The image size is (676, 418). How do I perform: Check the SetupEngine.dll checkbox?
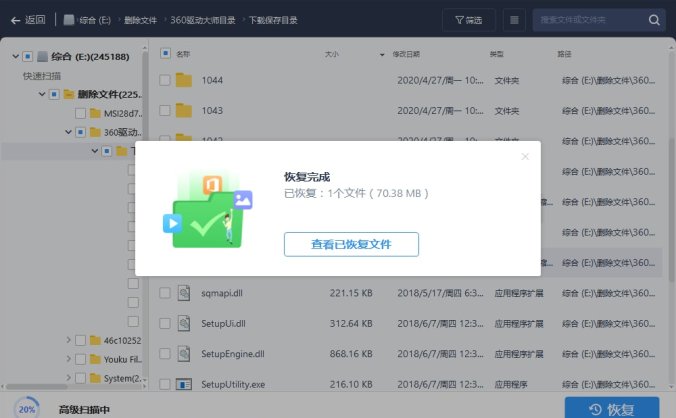(x=165, y=354)
